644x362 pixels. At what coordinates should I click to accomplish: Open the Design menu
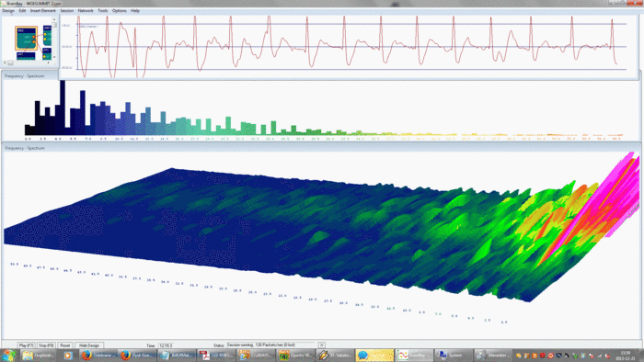pos(8,11)
